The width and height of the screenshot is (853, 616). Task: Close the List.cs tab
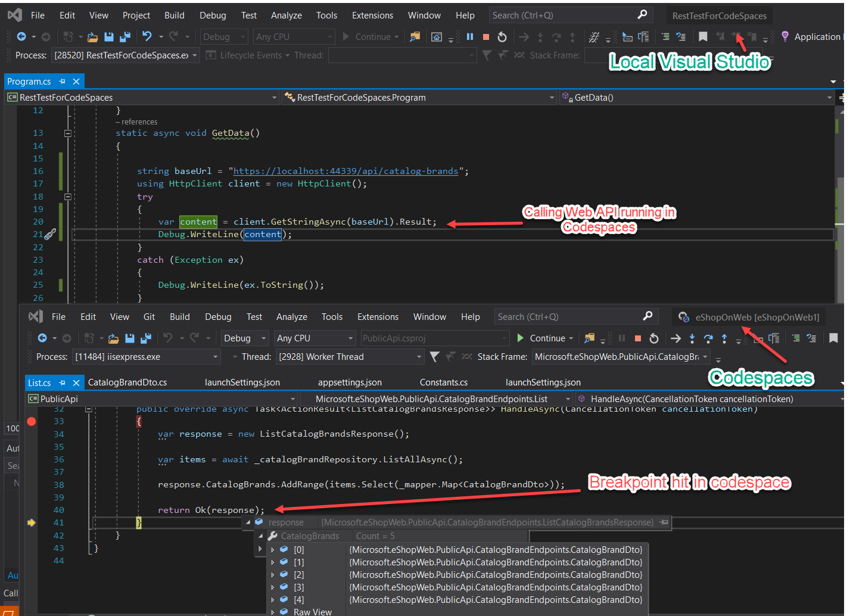click(x=76, y=382)
